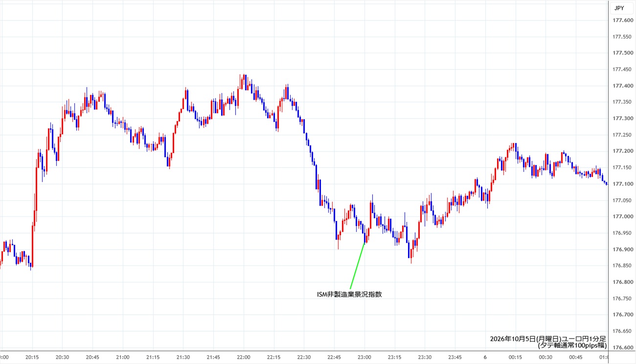Click the 23:45 time axis label
This screenshot has width=636, height=364.
click(455, 357)
